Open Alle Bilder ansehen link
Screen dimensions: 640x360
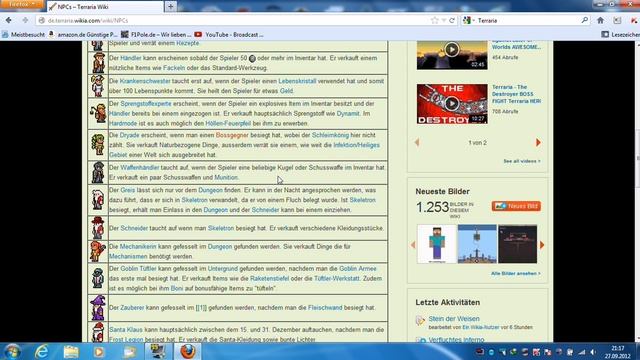[x=516, y=273]
